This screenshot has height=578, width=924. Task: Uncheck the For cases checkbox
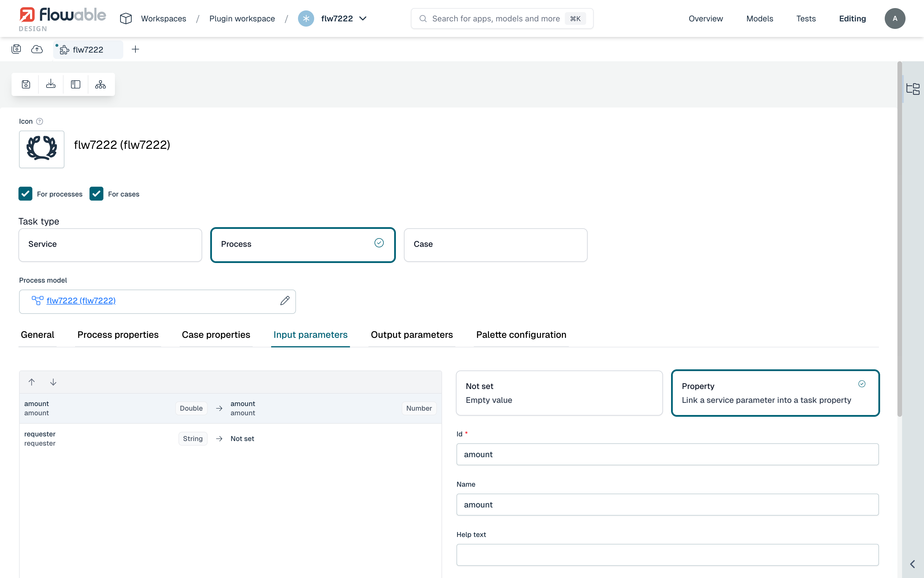[96, 194]
